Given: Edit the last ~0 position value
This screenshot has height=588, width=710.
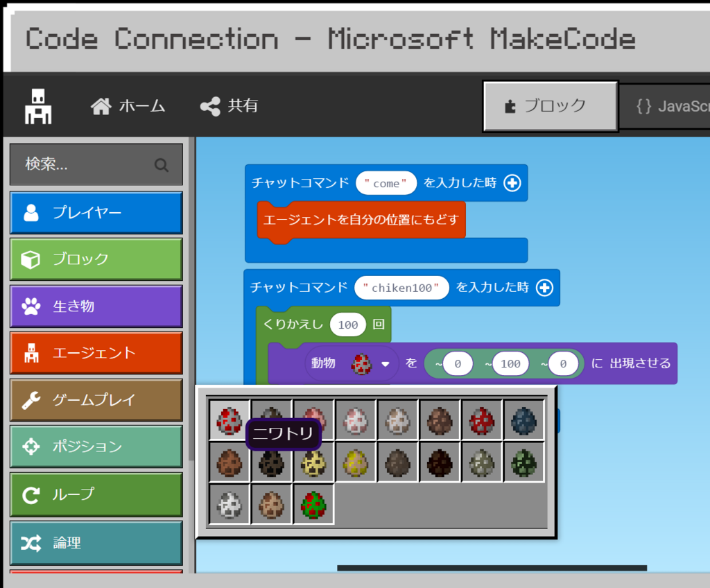Looking at the screenshot, I should [x=563, y=364].
